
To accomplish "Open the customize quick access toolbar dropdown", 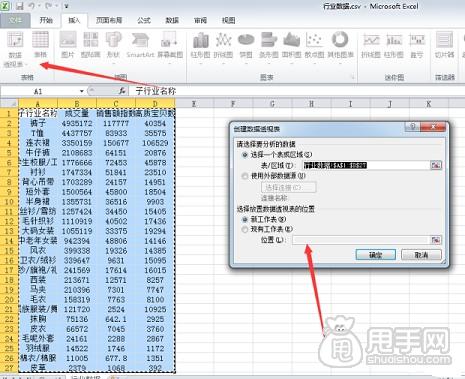I will tap(66, 7).
